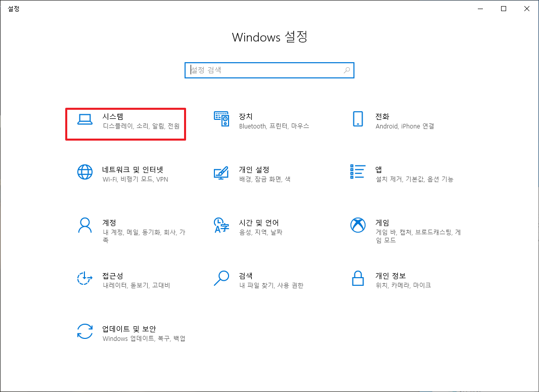Open the 앱 list icon

pos(357,171)
